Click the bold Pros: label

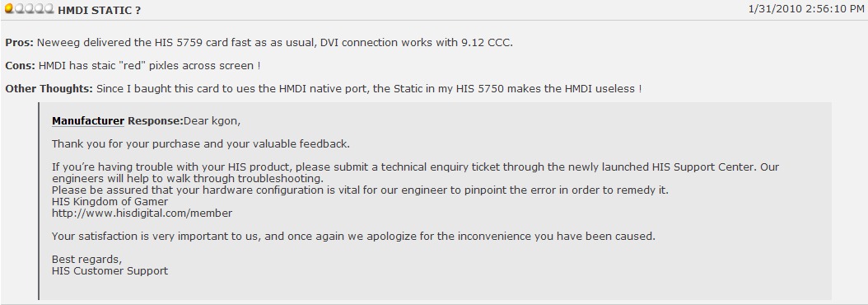pyautogui.click(x=20, y=43)
